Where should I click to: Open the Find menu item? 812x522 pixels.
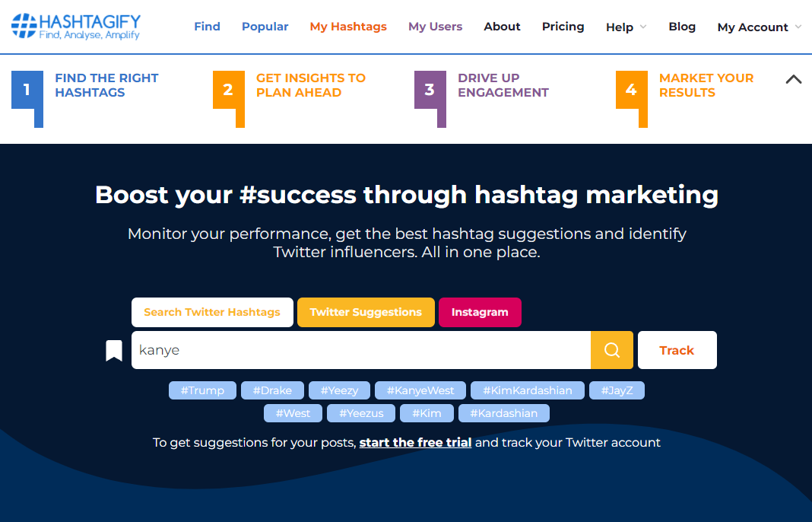(x=207, y=27)
